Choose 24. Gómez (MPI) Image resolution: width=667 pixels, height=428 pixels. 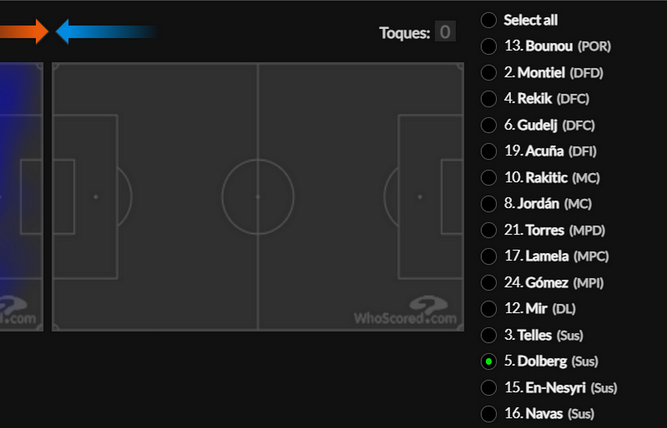tap(489, 282)
